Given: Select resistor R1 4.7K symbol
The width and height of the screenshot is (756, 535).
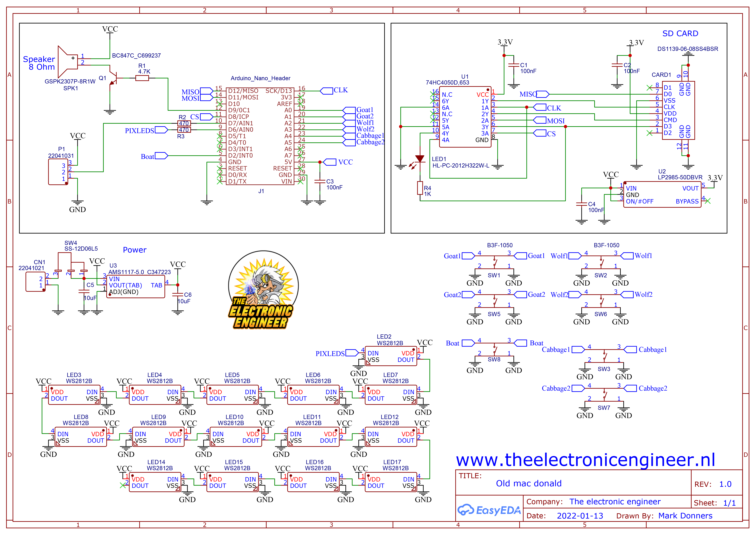Looking at the screenshot, I should (x=142, y=78).
